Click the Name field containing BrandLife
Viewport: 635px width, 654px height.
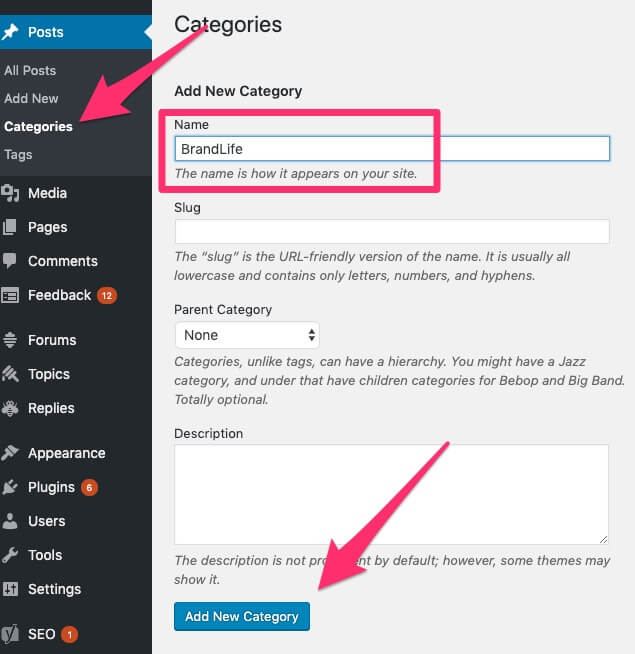coord(392,148)
